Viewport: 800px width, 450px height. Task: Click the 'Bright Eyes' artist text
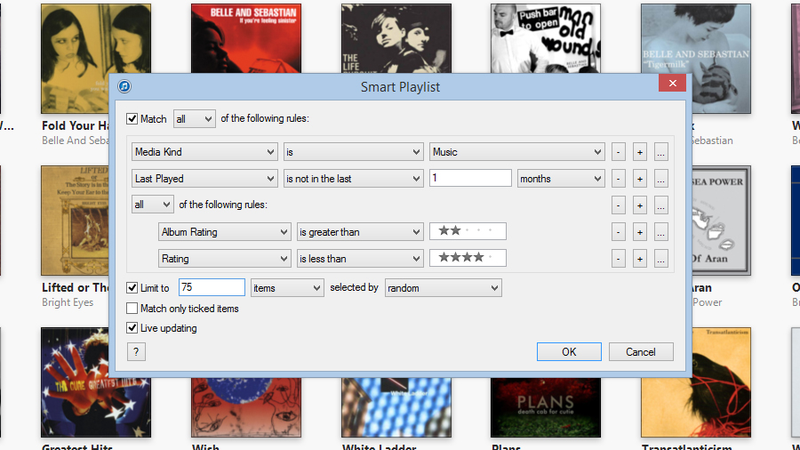pyautogui.click(x=67, y=302)
